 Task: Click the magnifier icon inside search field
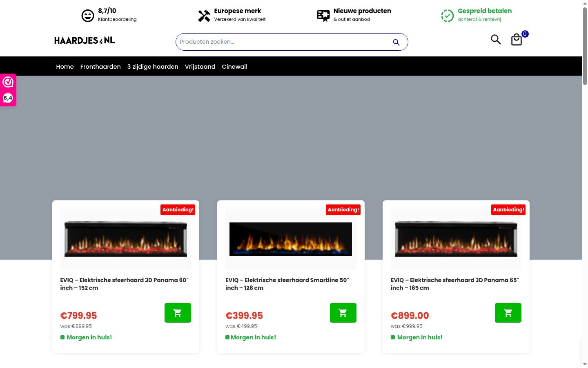click(396, 42)
